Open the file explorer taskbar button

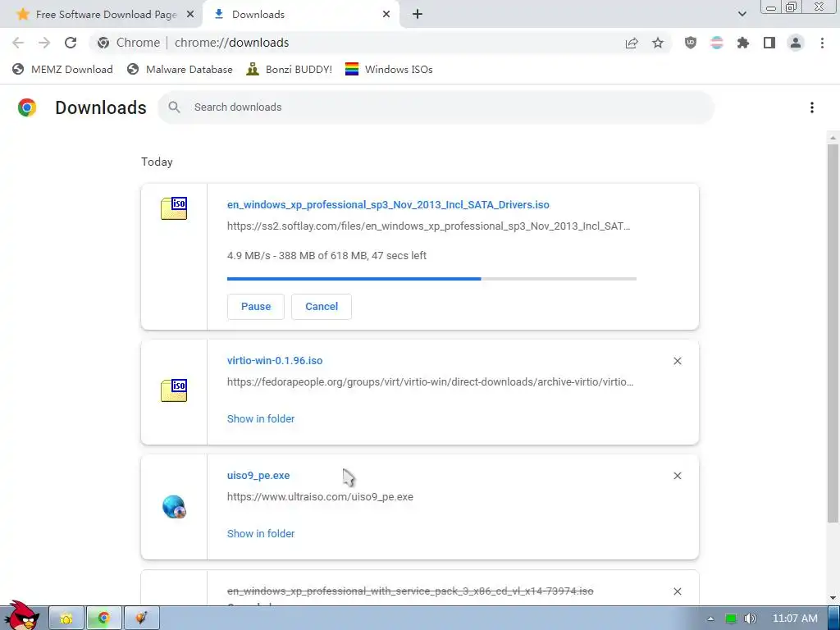point(66,619)
